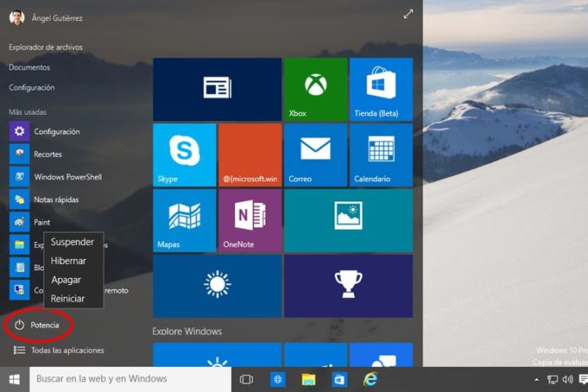The width and height of the screenshot is (588, 392).
Task: Open Todas las aplicaciones list
Action: tap(59, 350)
